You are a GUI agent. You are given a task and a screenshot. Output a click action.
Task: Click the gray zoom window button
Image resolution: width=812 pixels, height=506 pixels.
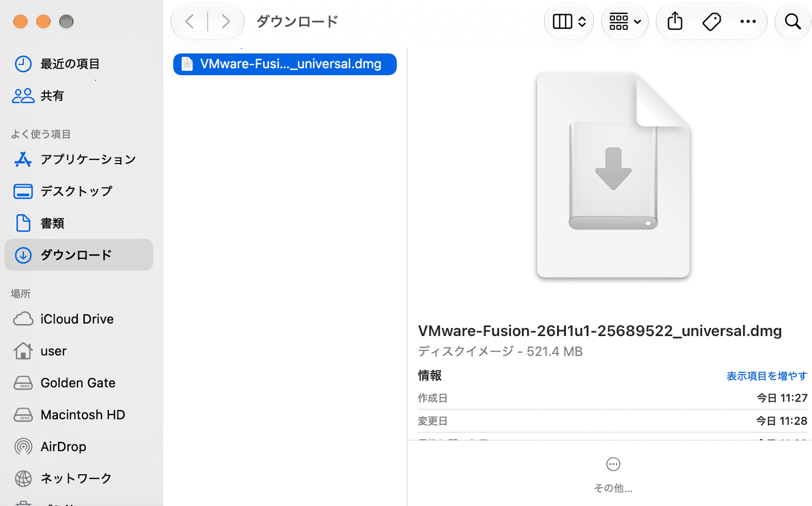pos(67,22)
